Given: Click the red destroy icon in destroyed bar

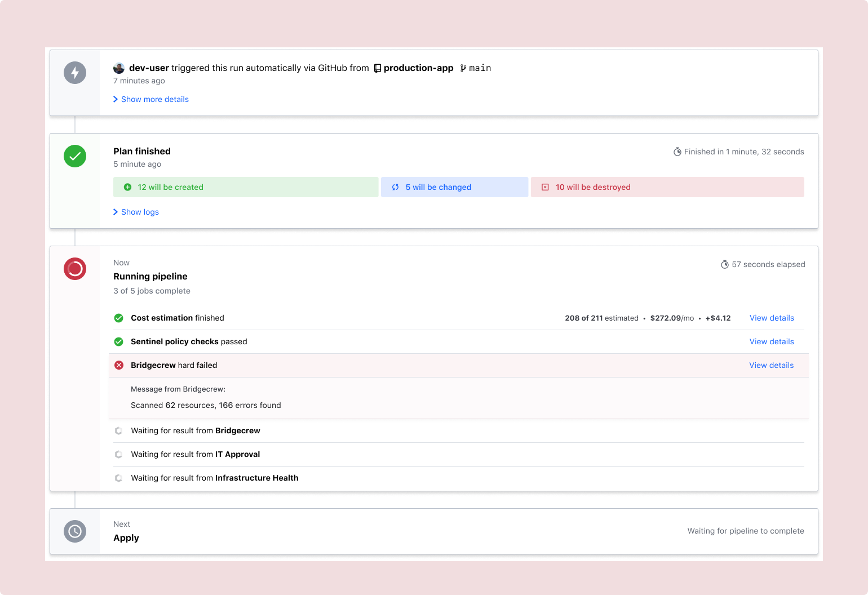Looking at the screenshot, I should click(x=545, y=187).
